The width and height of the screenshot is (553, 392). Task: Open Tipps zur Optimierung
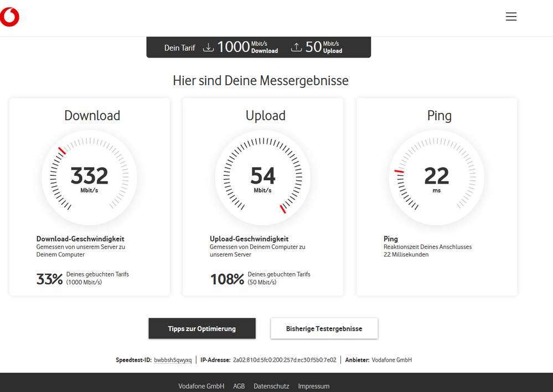pyautogui.click(x=202, y=328)
